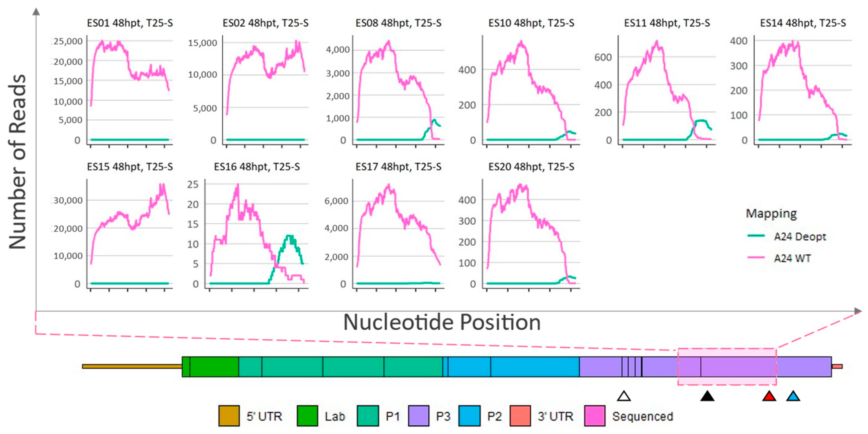The height and width of the screenshot is (434, 868).
Task: Click the P1 teal legend swatch
Action: (368, 416)
